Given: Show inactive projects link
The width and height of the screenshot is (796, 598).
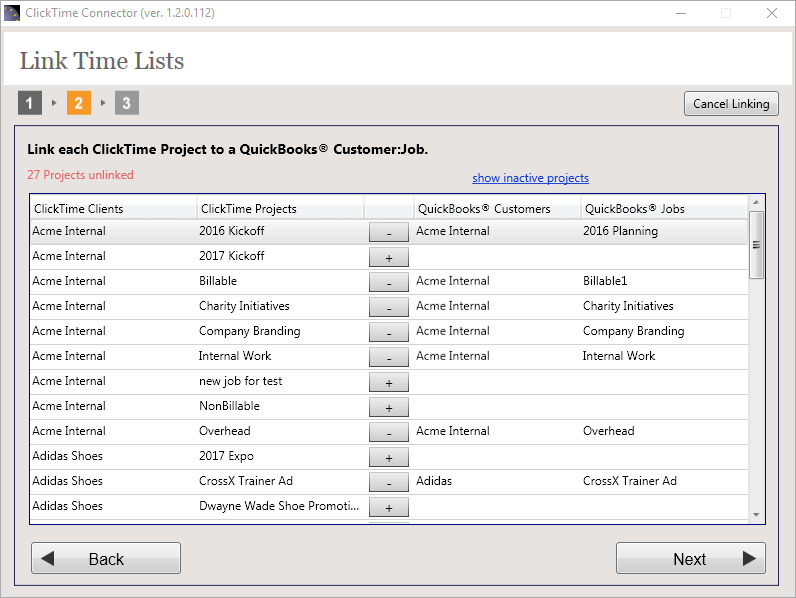Looking at the screenshot, I should (x=530, y=178).
